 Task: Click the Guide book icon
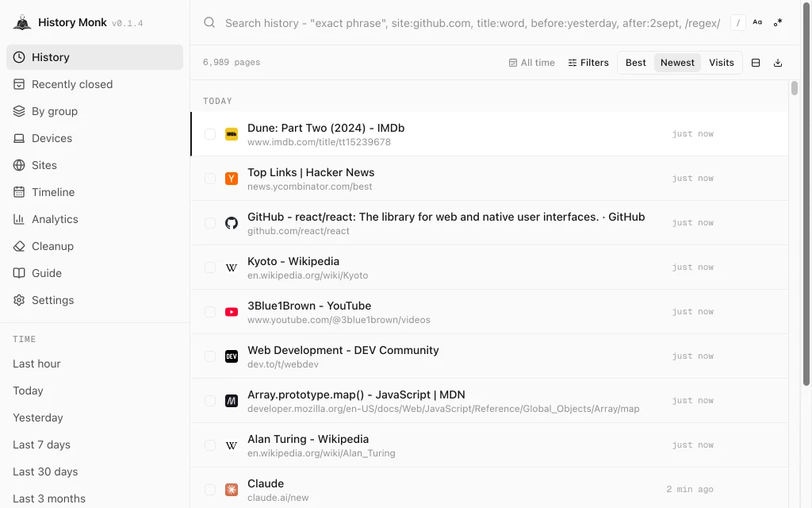click(19, 273)
